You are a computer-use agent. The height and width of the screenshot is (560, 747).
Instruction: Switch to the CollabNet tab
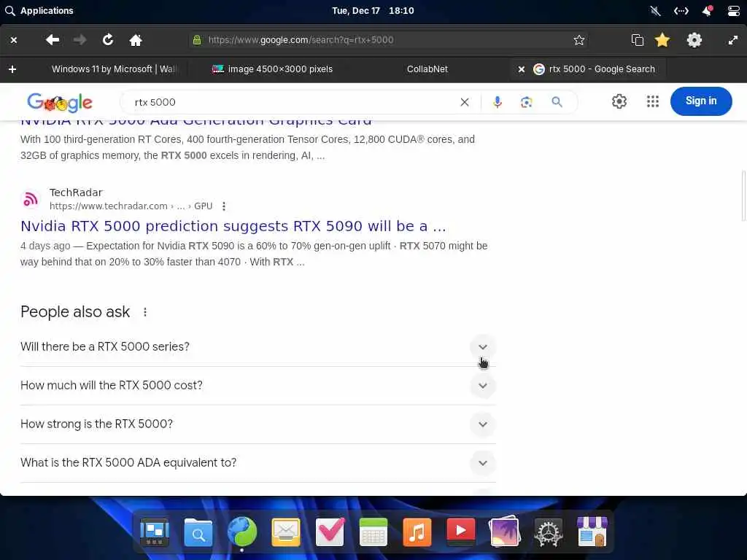[427, 69]
